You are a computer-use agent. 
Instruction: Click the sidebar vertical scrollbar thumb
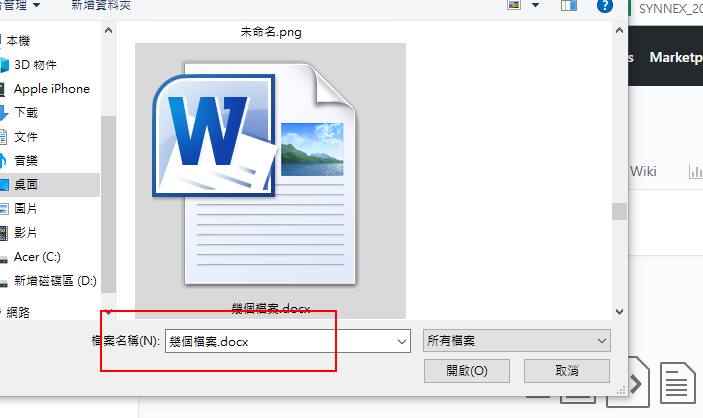[x=108, y=204]
